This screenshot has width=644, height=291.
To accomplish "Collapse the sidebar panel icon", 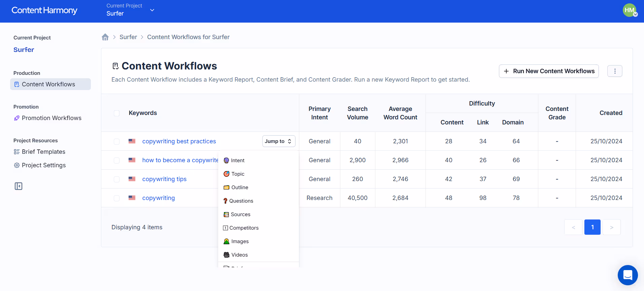I will pos(19,186).
